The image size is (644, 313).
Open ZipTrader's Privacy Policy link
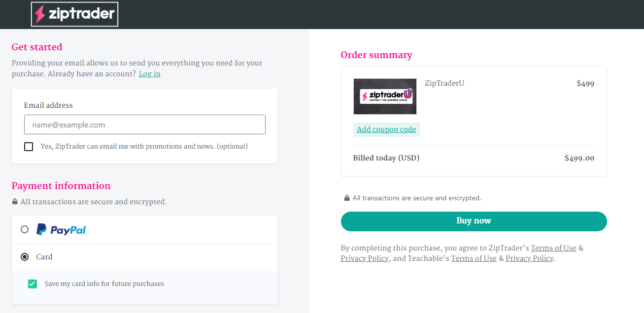pyautogui.click(x=365, y=258)
